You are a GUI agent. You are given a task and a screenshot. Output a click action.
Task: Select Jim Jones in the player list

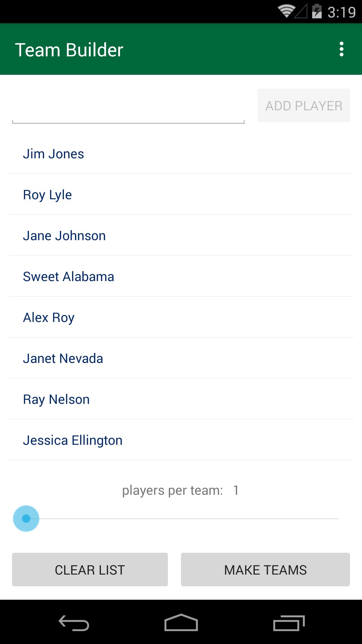tap(54, 154)
